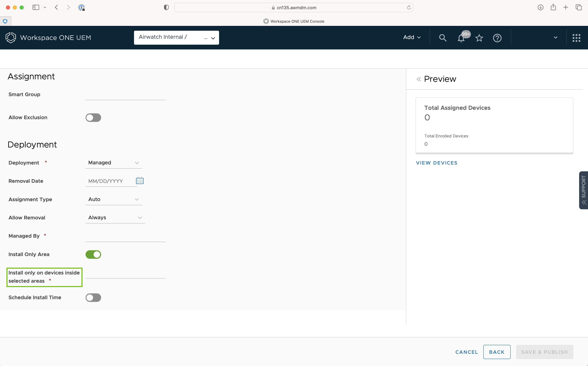Open the Add menu dropdown

click(412, 37)
